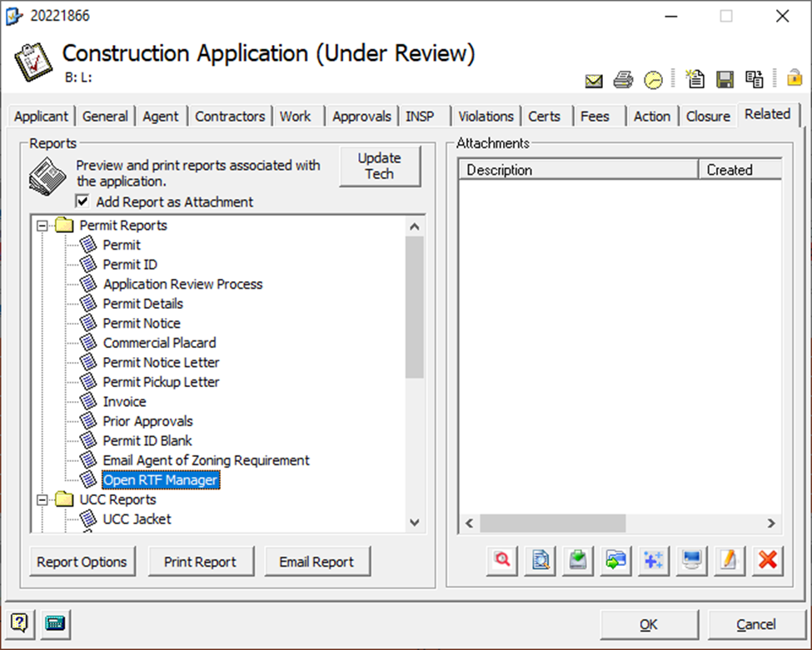Collapse the UCC Reports tree node
This screenshot has width=812, height=650.
pyautogui.click(x=42, y=500)
